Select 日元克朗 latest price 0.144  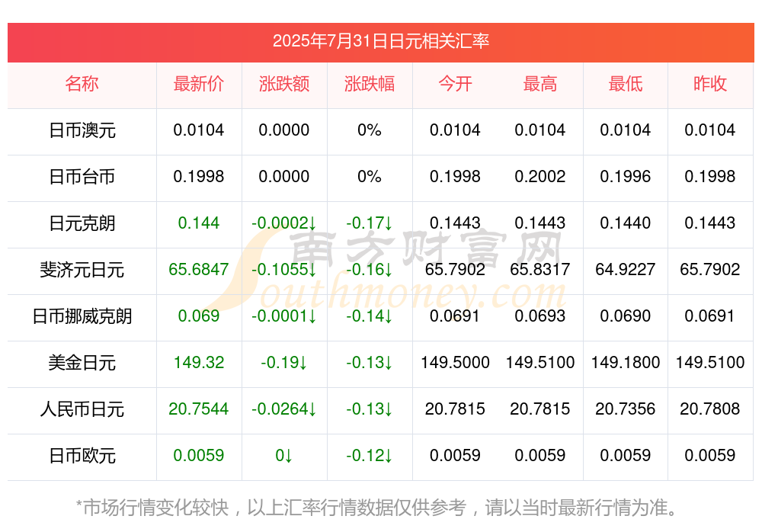point(199,223)
